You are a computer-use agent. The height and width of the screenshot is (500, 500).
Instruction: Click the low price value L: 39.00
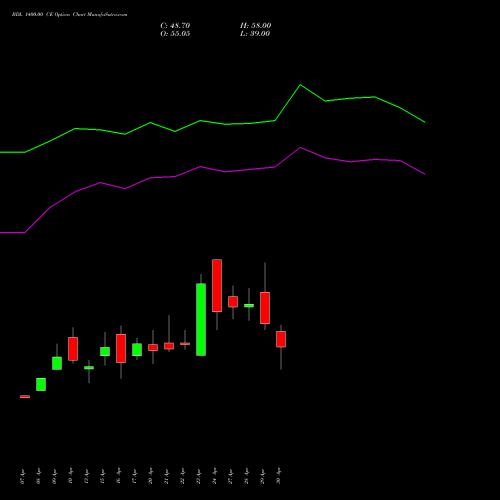coord(255,34)
